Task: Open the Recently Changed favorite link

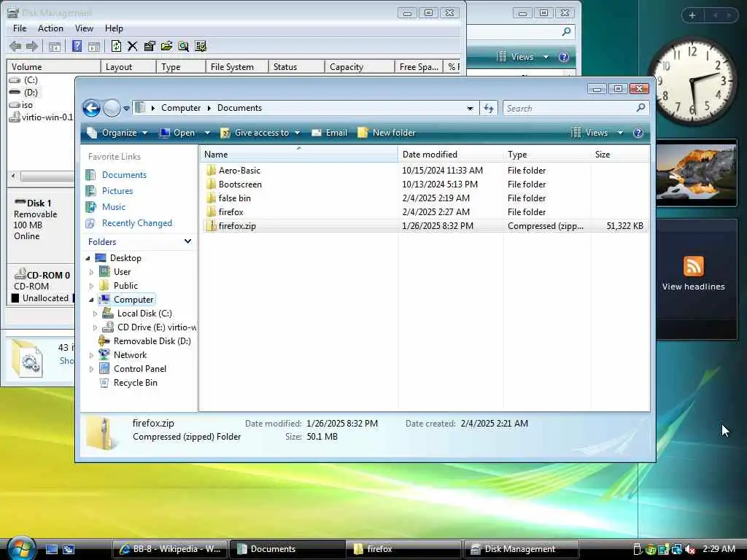Action: 136,223
